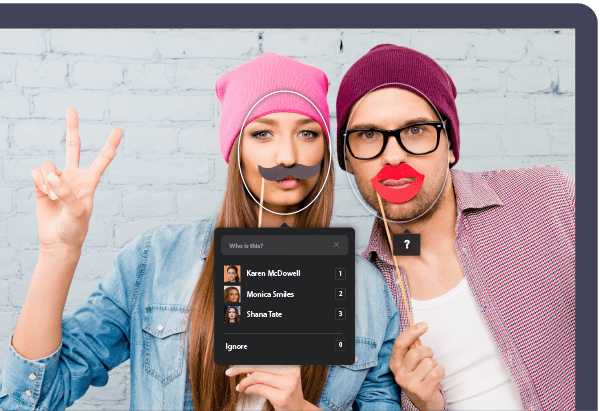Click the 'Who is this?' name field

(284, 245)
